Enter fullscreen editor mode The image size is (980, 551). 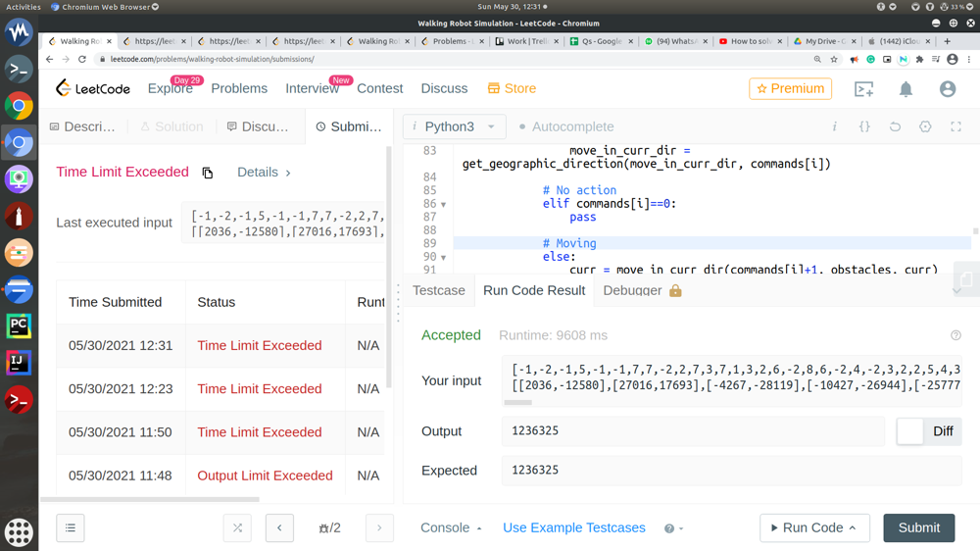(956, 126)
